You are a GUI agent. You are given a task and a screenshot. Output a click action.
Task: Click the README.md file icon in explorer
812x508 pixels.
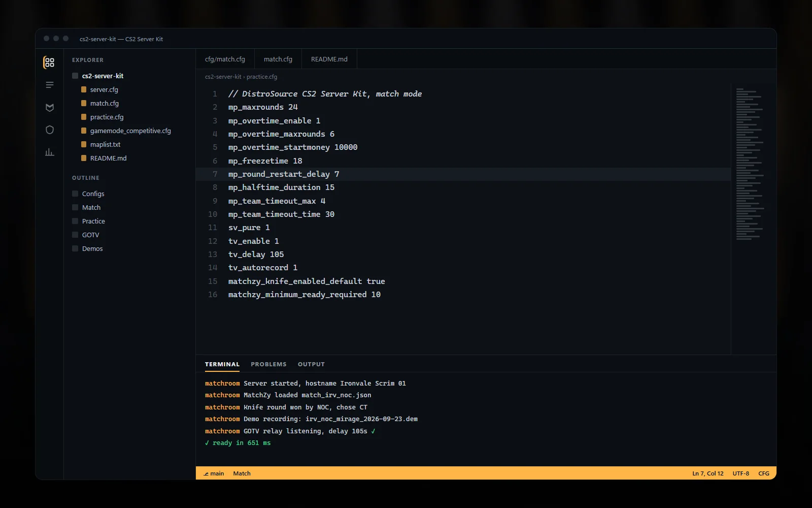[x=84, y=158]
